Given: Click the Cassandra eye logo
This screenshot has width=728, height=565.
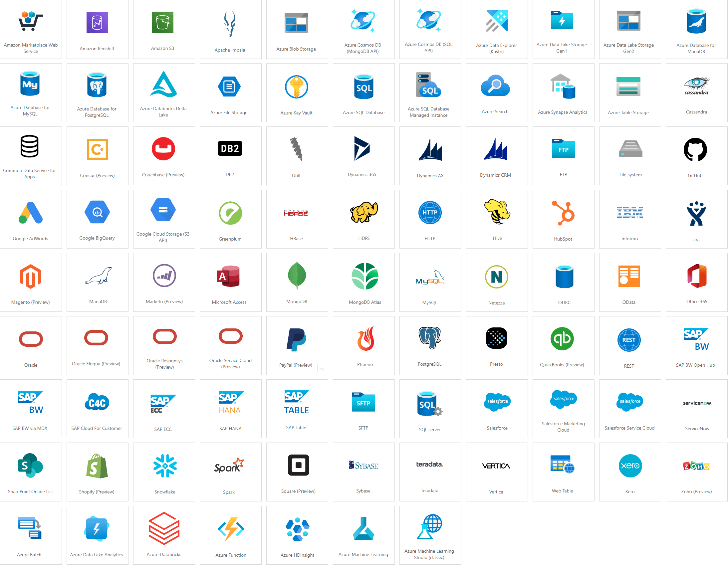Looking at the screenshot, I should click(696, 86).
